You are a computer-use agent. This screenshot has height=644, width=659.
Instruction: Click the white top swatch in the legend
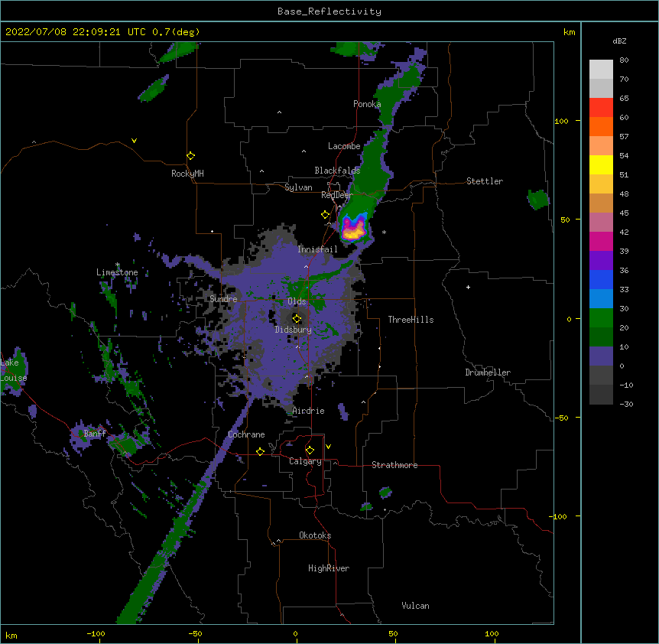601,70
